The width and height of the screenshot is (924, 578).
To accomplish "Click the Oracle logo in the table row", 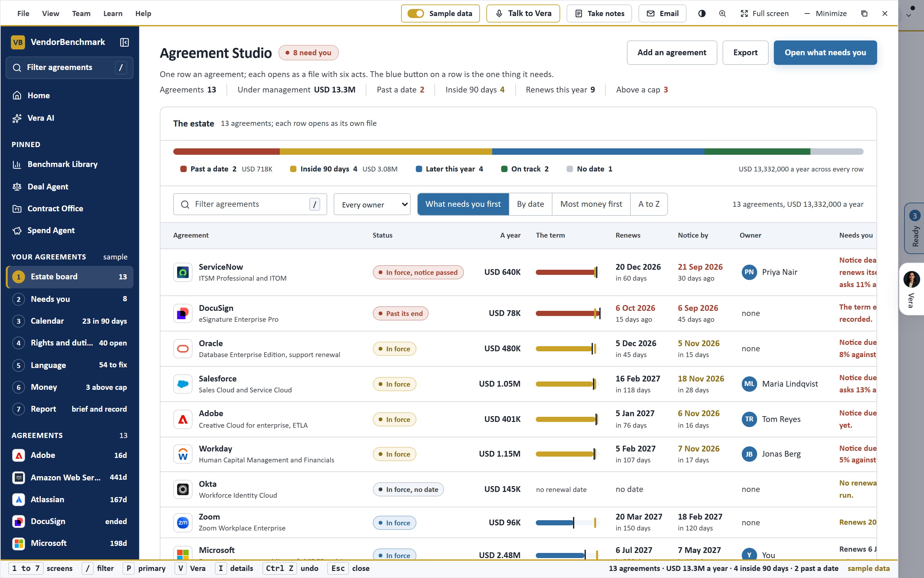I will pyautogui.click(x=183, y=349).
